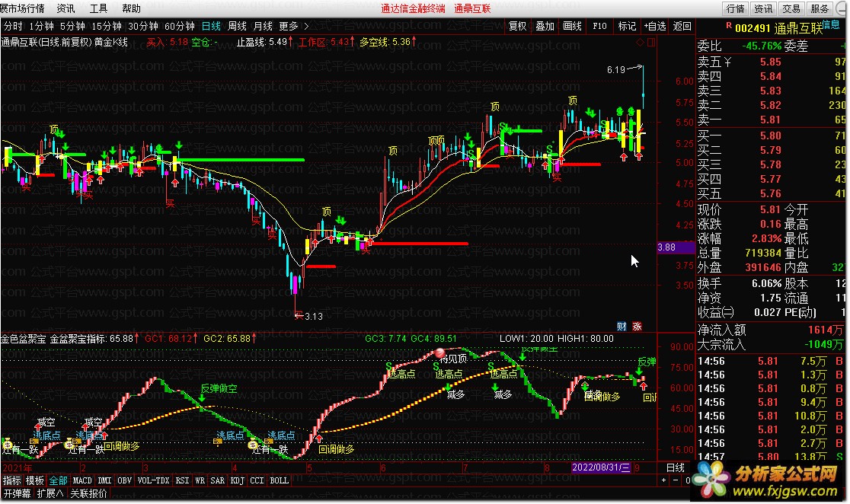Click the 叠加 overlay button

(x=545, y=26)
